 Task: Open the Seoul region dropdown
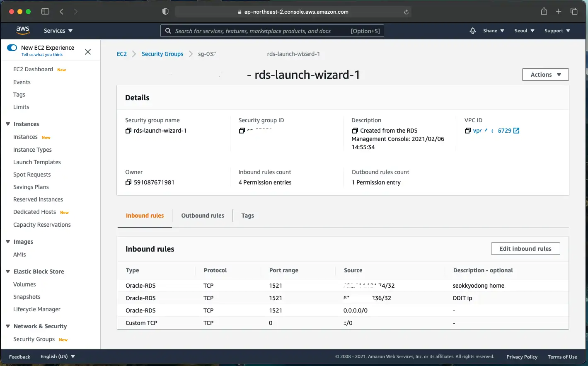(524, 31)
